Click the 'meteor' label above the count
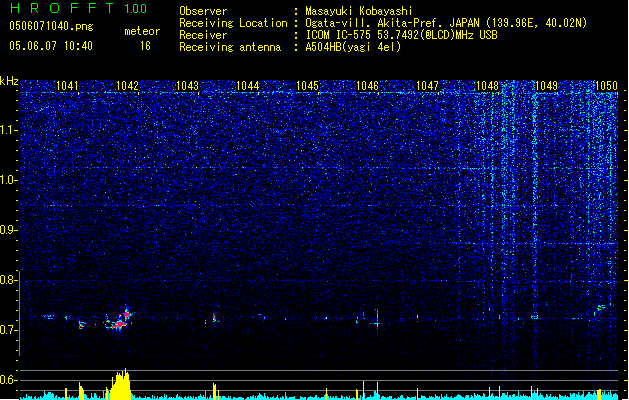629x400 pixels. click(x=142, y=31)
